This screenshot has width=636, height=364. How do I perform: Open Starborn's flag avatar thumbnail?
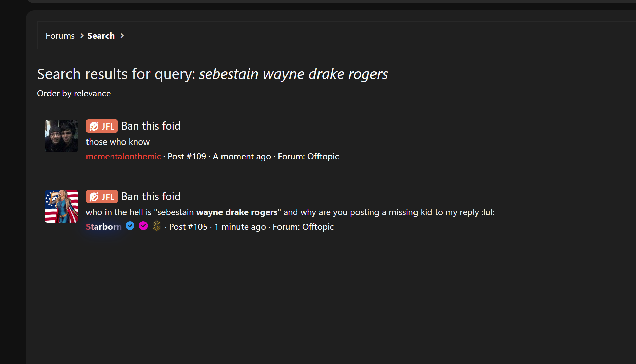(x=61, y=206)
